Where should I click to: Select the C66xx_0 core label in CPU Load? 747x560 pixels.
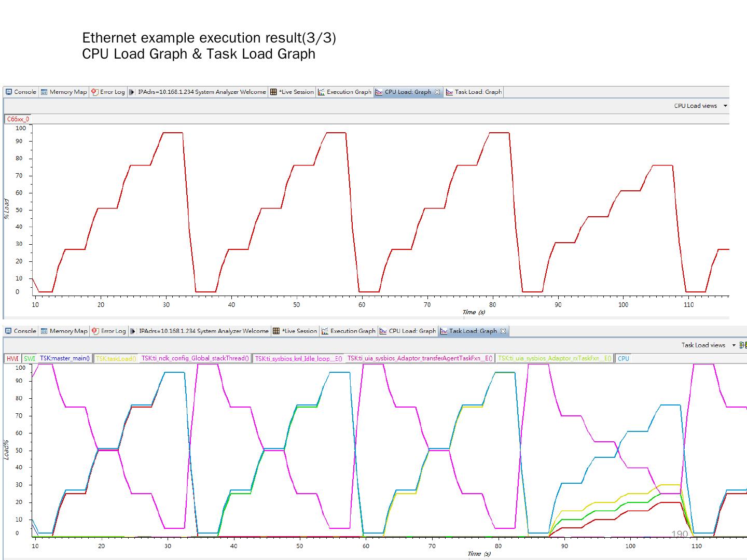point(18,119)
